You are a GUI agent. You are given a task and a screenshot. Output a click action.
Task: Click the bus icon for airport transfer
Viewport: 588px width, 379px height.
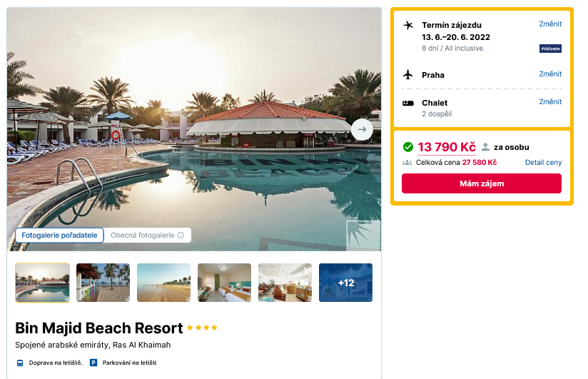point(20,363)
